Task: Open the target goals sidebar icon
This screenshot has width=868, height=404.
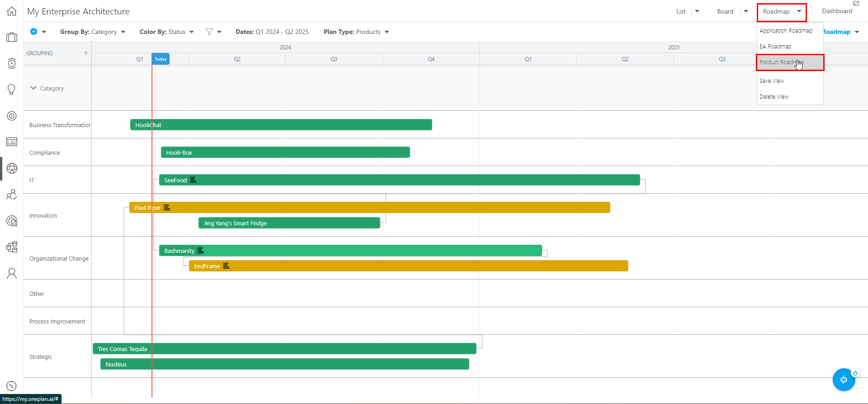Action: 12,116
